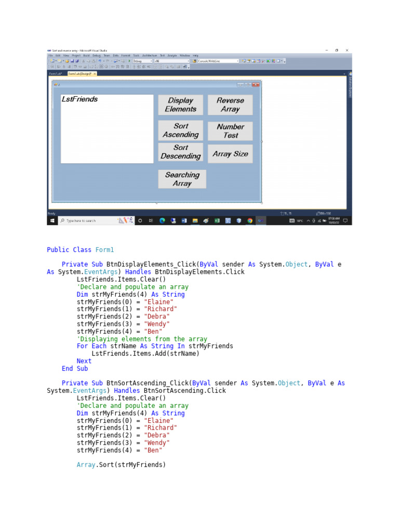Open the Solution Explorer side tab
Image resolution: width=399 pixels, height=532 pixels.
(x=350, y=86)
